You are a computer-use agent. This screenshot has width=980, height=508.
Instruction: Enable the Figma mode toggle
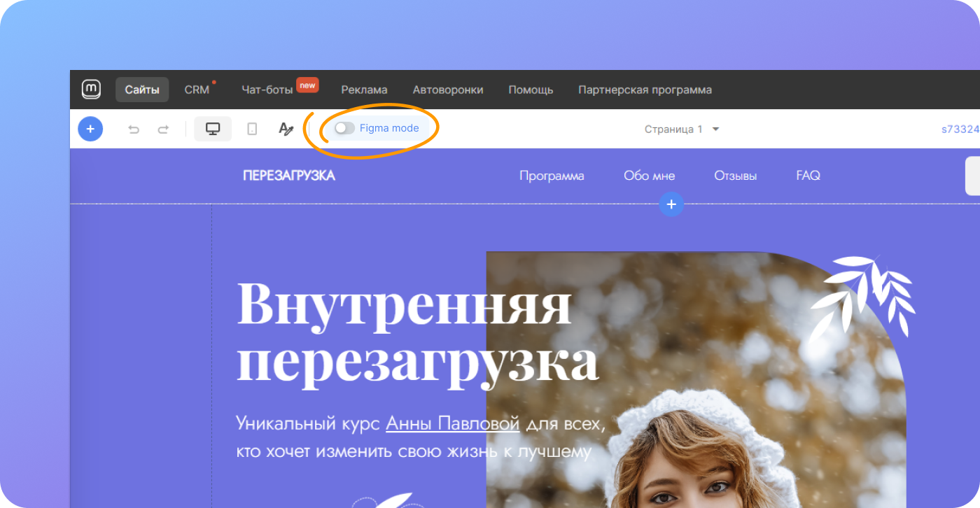344,128
